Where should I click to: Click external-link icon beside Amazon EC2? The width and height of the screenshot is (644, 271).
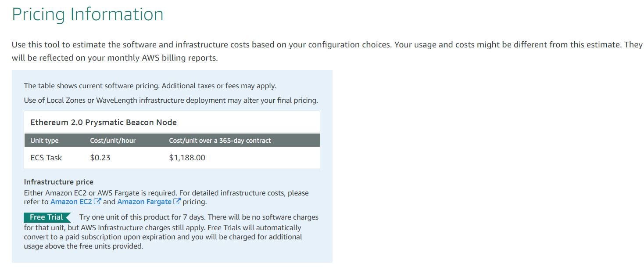(x=97, y=202)
